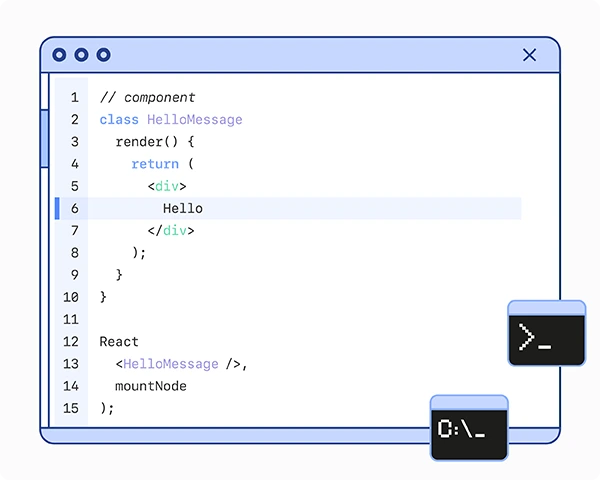Click line number 1 in the gutter

pos(75,98)
